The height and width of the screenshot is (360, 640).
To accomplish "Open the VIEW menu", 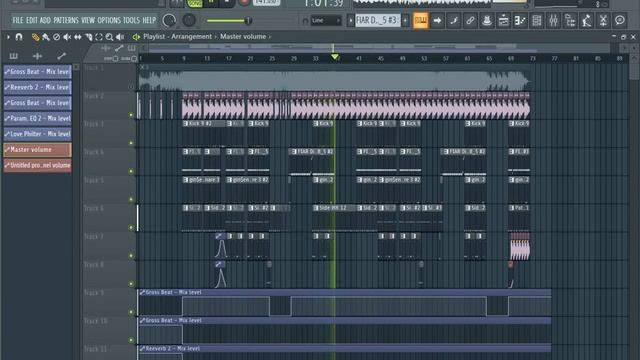I will click(88, 20).
